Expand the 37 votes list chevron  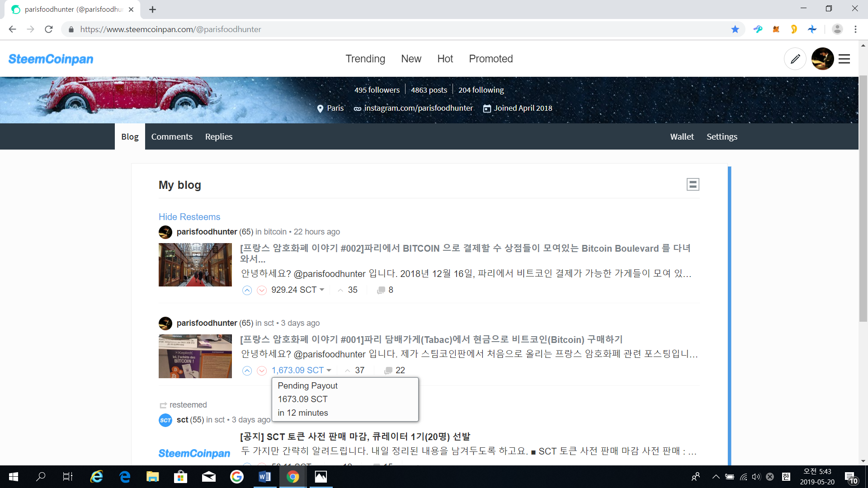click(347, 371)
